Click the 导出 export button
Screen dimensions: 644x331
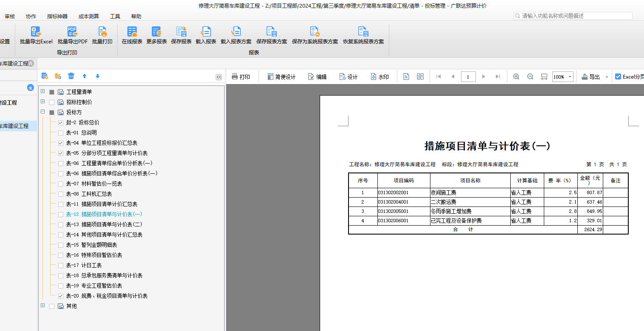[591, 77]
